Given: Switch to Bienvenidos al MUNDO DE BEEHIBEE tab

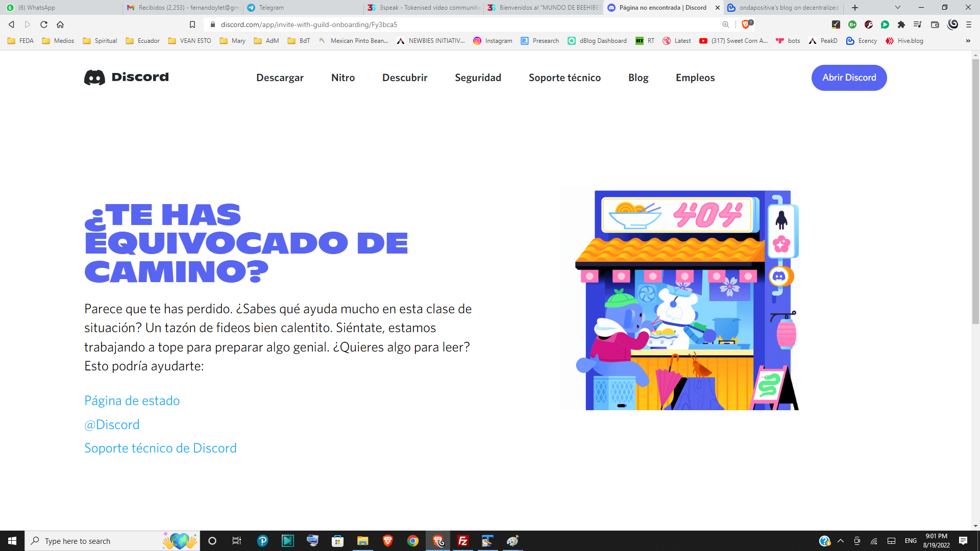Looking at the screenshot, I should pos(544,8).
